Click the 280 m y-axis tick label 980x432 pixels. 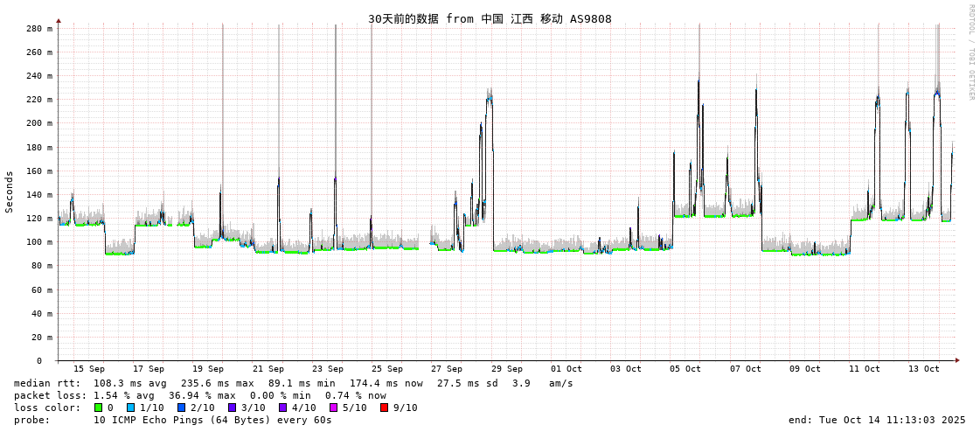[x=38, y=29]
